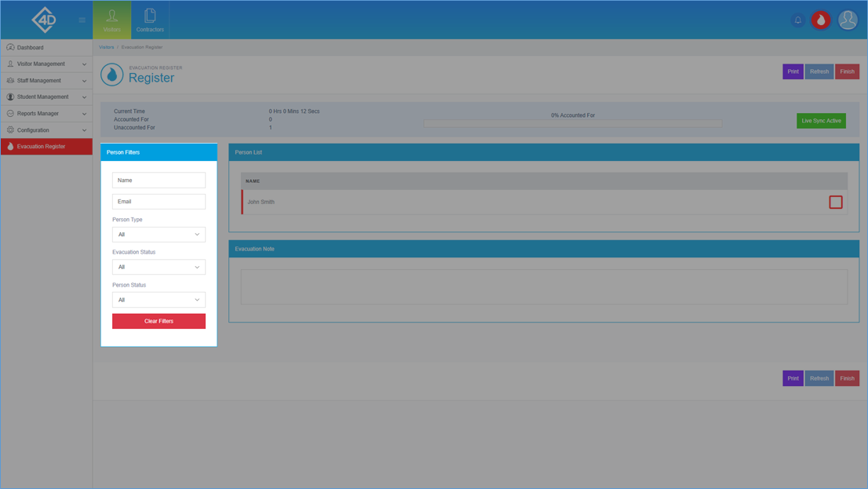Click the Person Filters panel header
The image size is (868, 489).
[x=159, y=152]
